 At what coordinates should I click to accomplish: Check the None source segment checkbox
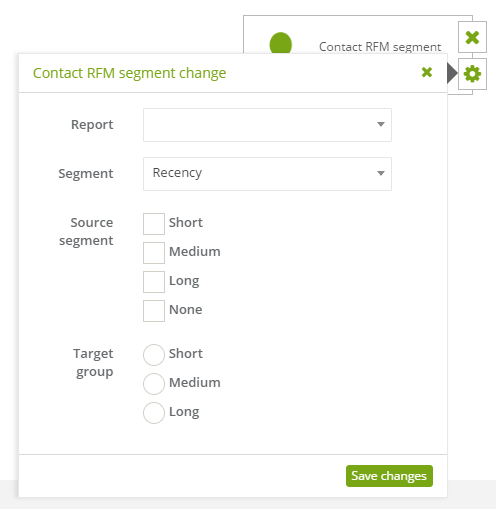point(154,311)
